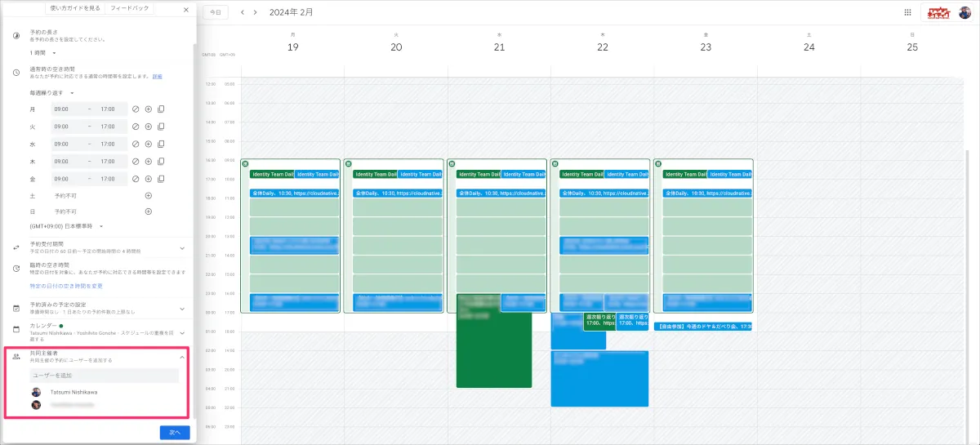Image resolution: width=980 pixels, height=445 pixels.
Task: Change availability for specific dates (特定の日付の空き時間を変更)
Action: [66, 286]
